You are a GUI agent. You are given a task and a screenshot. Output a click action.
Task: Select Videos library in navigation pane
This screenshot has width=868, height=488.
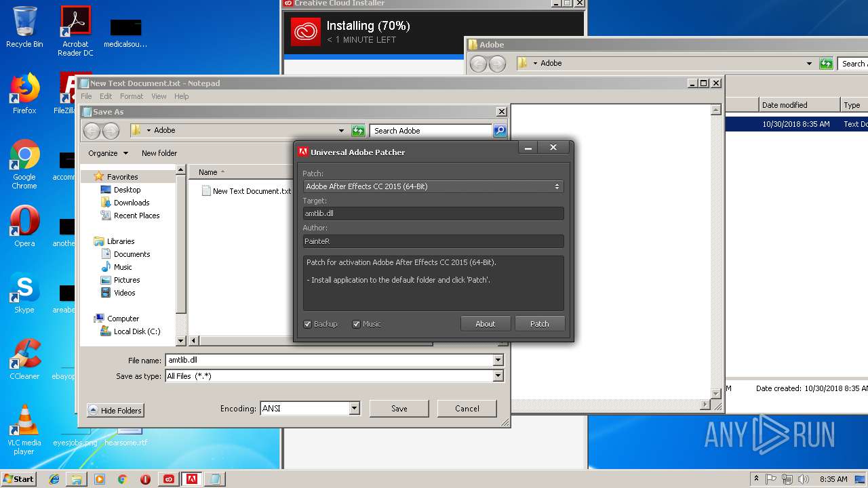point(124,293)
